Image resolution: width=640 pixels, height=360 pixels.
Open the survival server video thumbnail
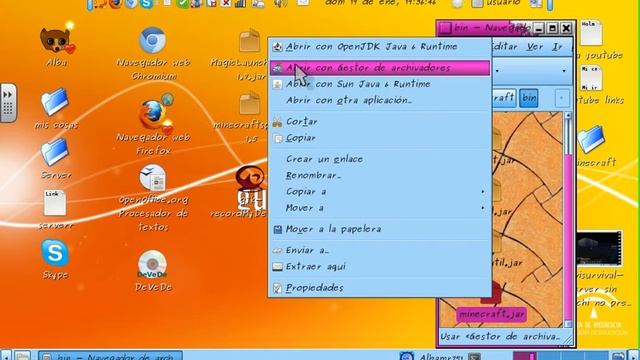(x=599, y=249)
